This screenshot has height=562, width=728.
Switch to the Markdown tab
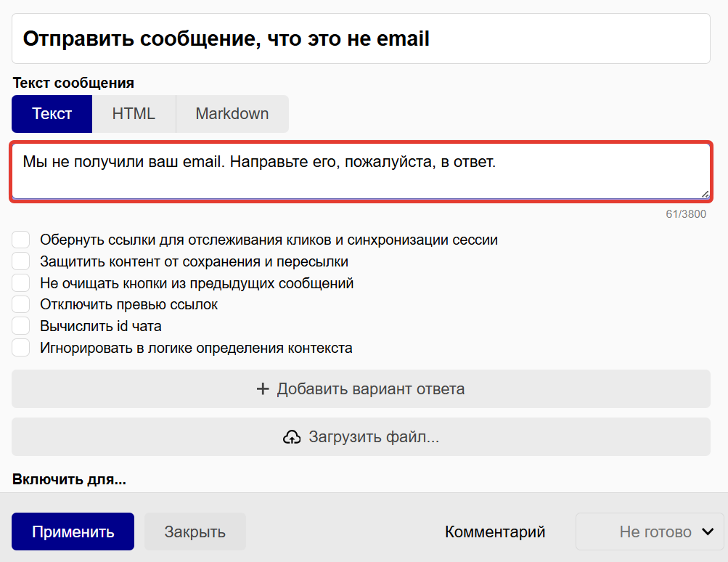click(x=232, y=113)
